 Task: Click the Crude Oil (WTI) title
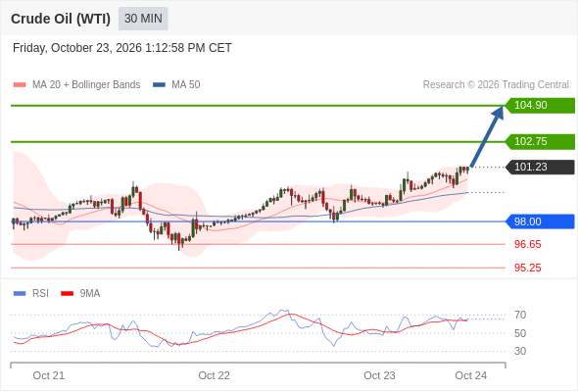pos(61,19)
